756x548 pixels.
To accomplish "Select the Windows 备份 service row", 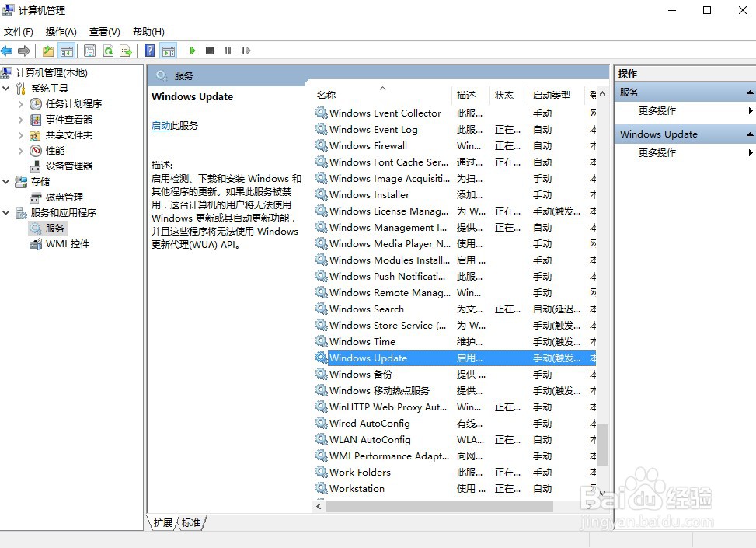I will point(455,375).
